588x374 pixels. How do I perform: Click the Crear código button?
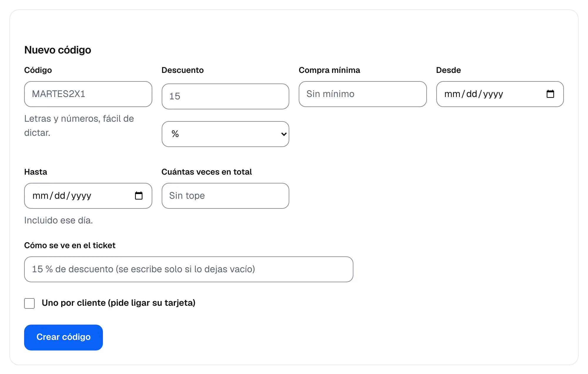coord(64,337)
